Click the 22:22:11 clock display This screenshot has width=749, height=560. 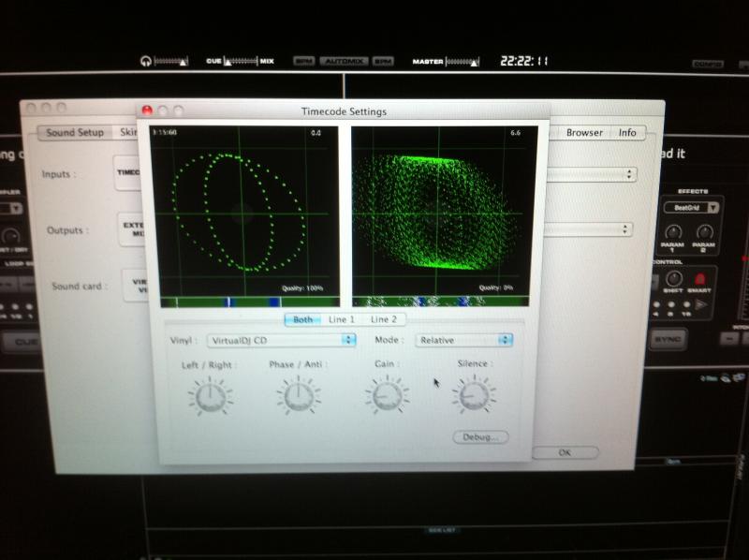524,61
